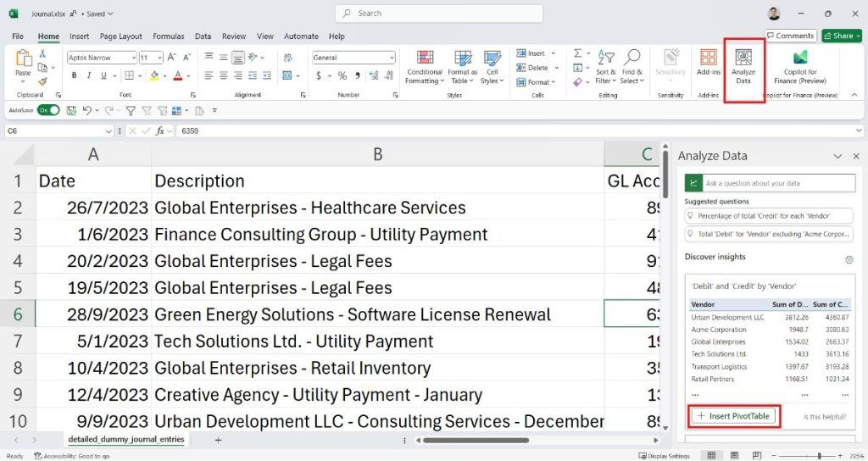Expand Cell Styles dropdown
The width and height of the screenshot is (868, 461).
(x=492, y=67)
